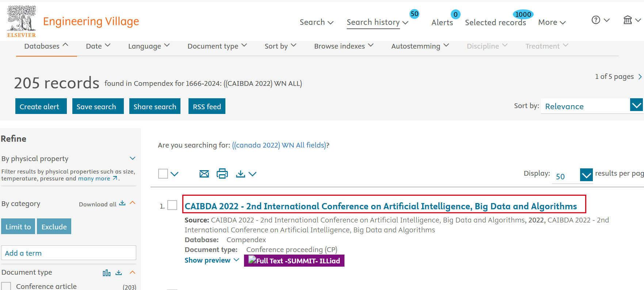644x290 pixels.
Task: Click the Create alert button
Action: 41,106
